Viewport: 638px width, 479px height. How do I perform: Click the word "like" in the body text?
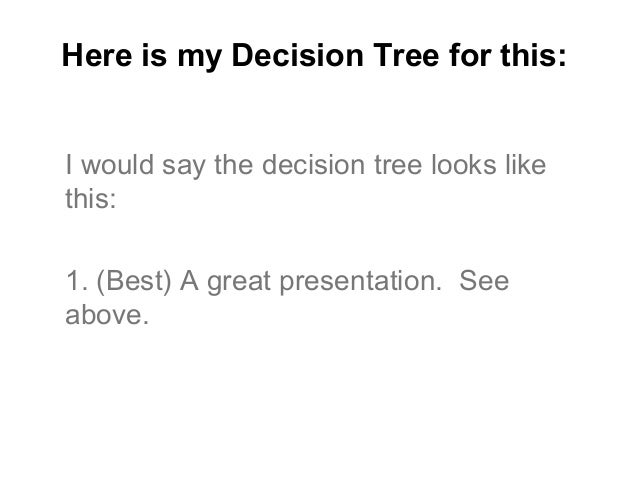coord(526,165)
